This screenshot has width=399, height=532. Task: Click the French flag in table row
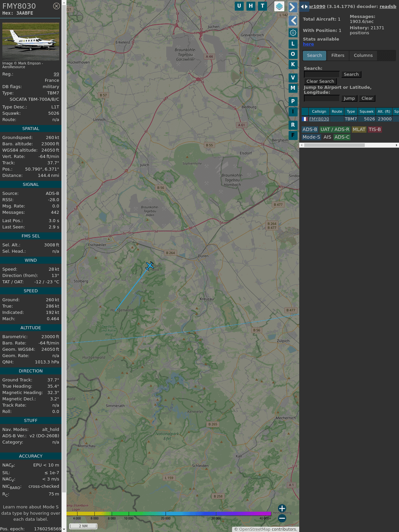pyautogui.click(x=305, y=119)
